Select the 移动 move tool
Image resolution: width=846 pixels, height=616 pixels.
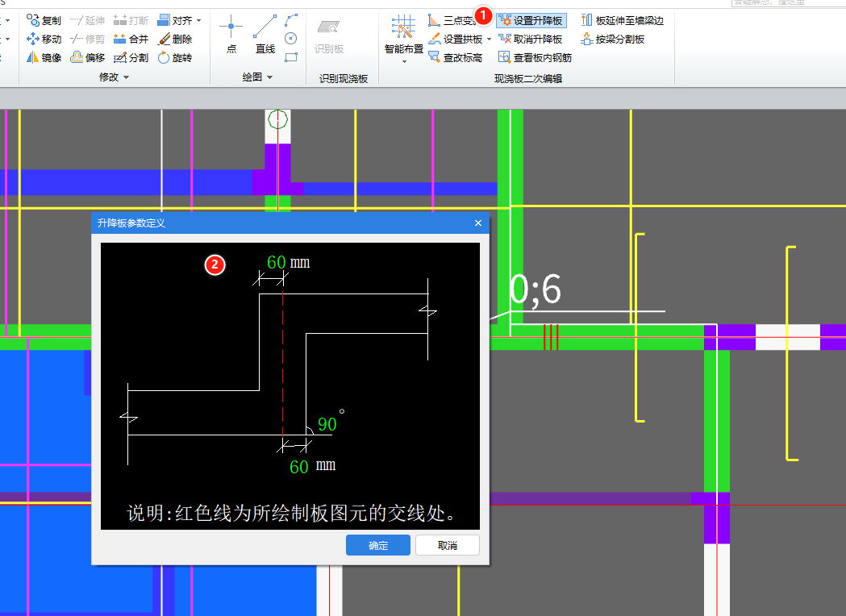coord(44,39)
